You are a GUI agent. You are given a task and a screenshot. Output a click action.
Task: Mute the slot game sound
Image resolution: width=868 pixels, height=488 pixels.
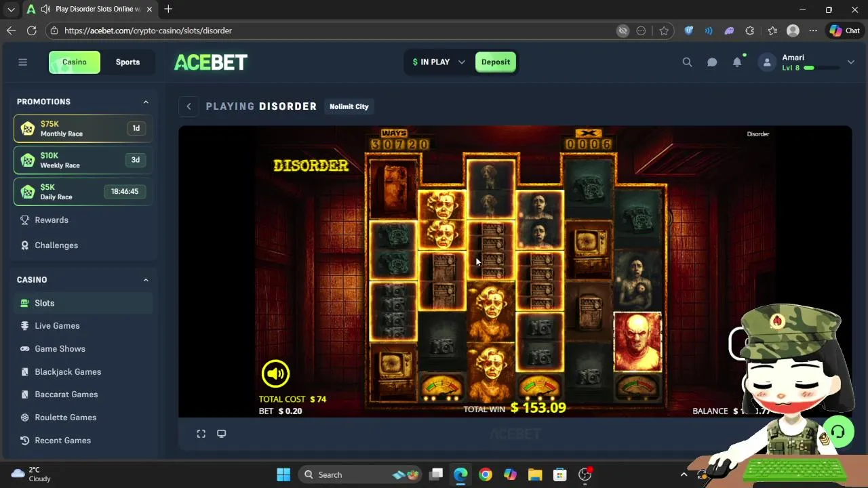275,373
